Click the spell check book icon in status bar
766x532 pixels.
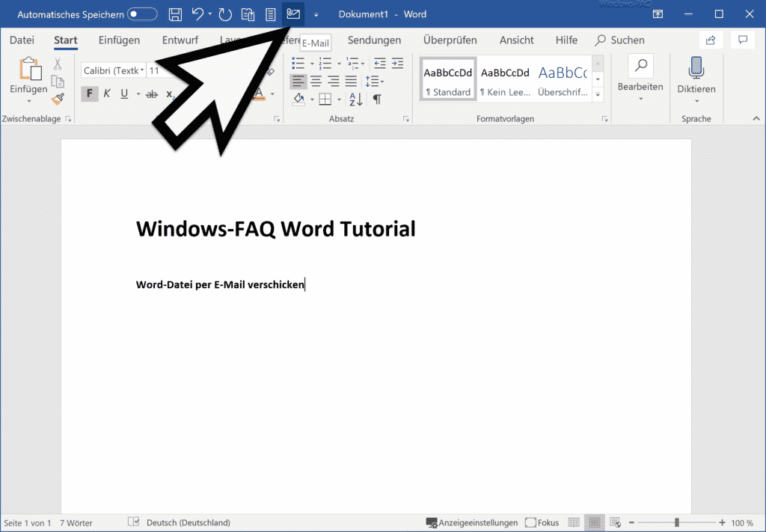click(x=133, y=522)
